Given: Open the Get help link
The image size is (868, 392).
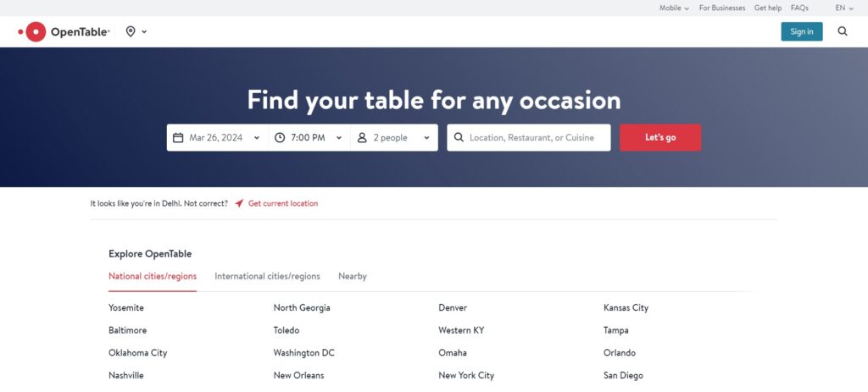Looking at the screenshot, I should (x=768, y=8).
